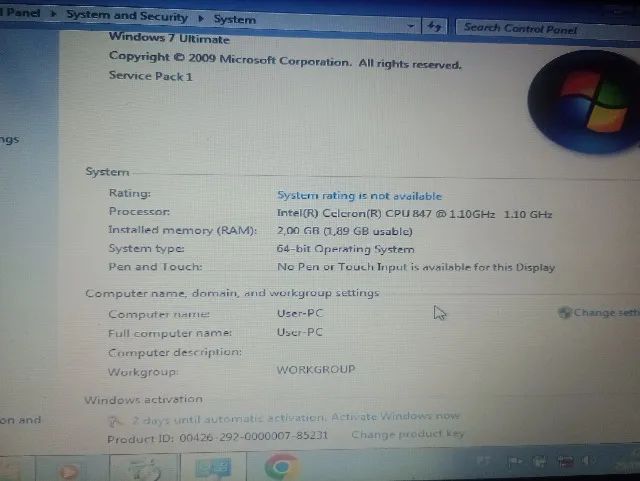The image size is (640, 481).
Task: Click the 64-bit Operating System value
Action: (345, 249)
